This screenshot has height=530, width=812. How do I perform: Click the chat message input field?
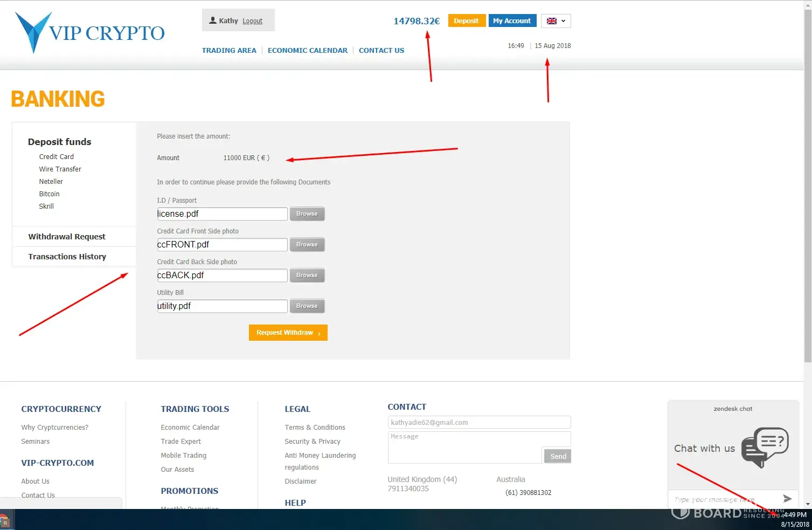tap(724, 499)
